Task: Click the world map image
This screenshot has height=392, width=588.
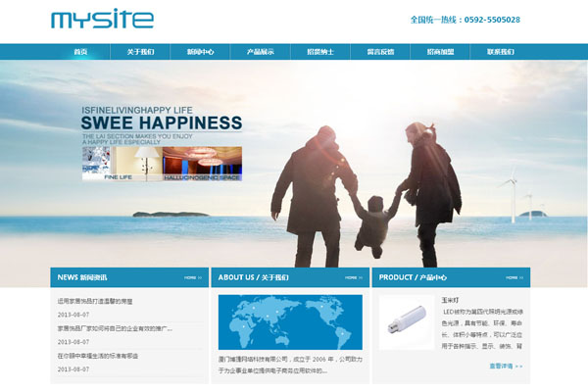Action: click(290, 322)
